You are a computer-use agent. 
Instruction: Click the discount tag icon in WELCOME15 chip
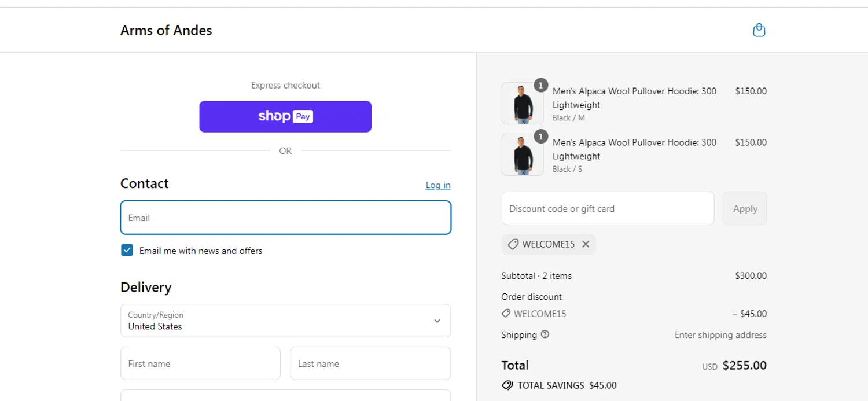tap(513, 244)
